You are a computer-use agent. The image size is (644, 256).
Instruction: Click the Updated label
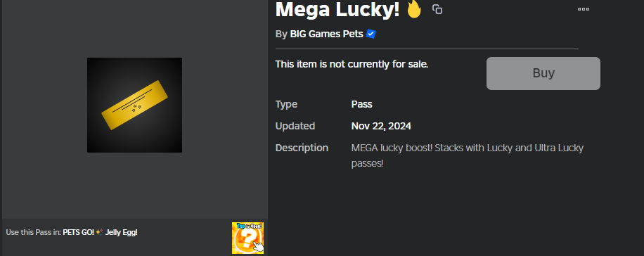click(x=295, y=126)
